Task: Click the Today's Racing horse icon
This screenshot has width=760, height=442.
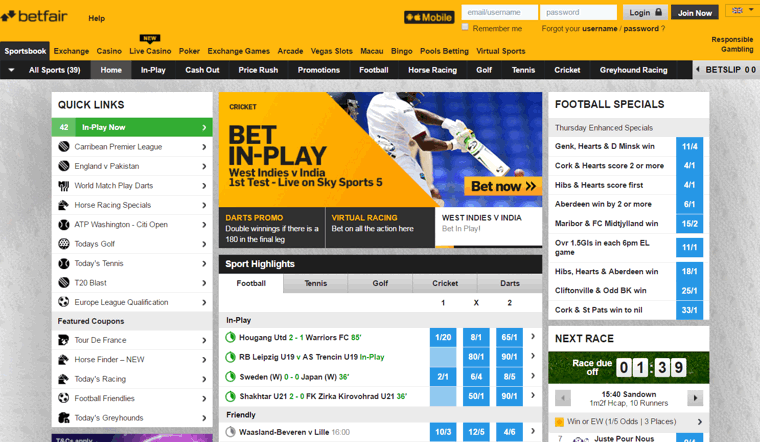Action: coord(63,379)
